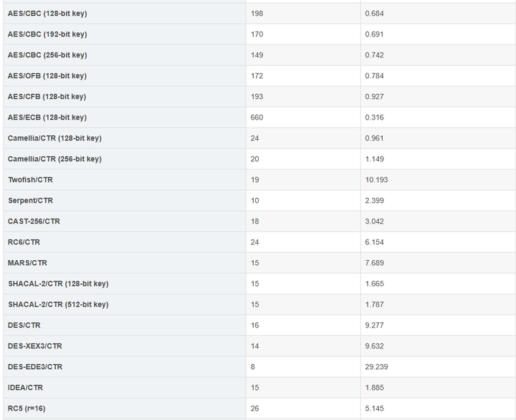Click the DES/CTR row label
This screenshot has width=516, height=420.
click(x=24, y=325)
